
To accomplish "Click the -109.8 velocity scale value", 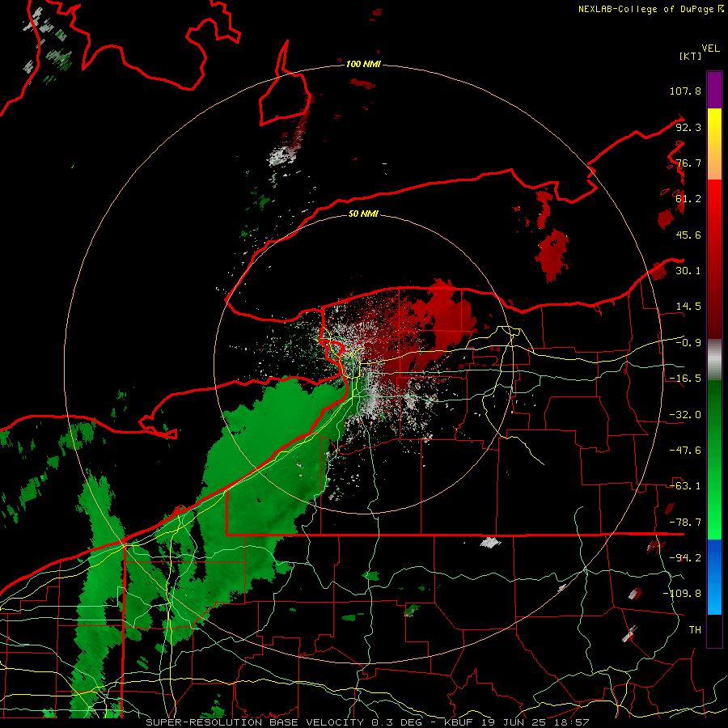I will 682,594.
